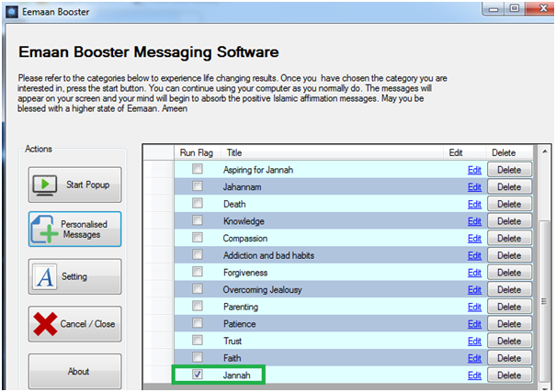Delete the Overcoming Jealousy category
Viewport: 556px width, 392px height.
coord(507,289)
